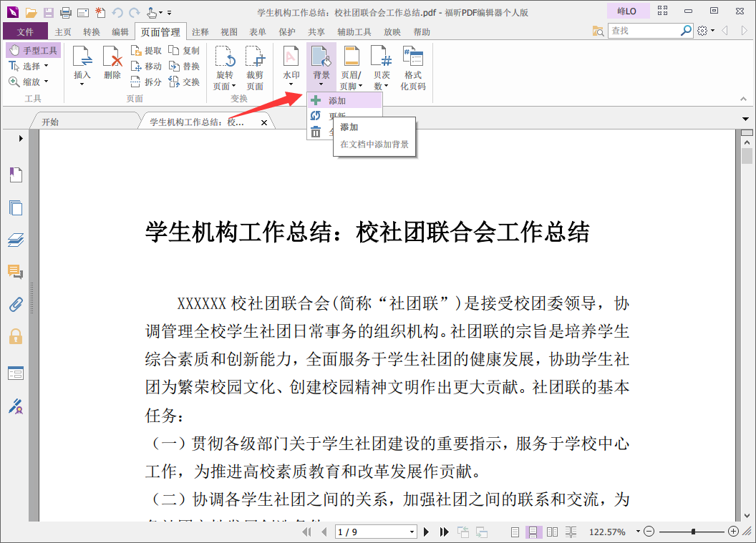
Task: Click the Find (查找) search box
Action: pyautogui.click(x=644, y=31)
